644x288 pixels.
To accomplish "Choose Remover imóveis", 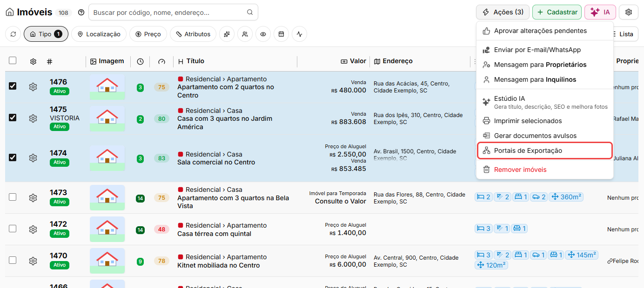I will pos(545,170).
